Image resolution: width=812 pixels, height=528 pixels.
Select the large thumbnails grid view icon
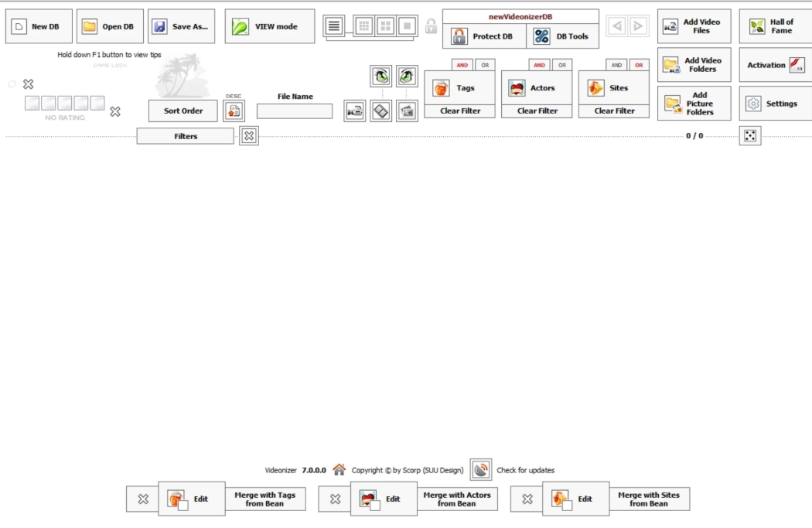(385, 26)
